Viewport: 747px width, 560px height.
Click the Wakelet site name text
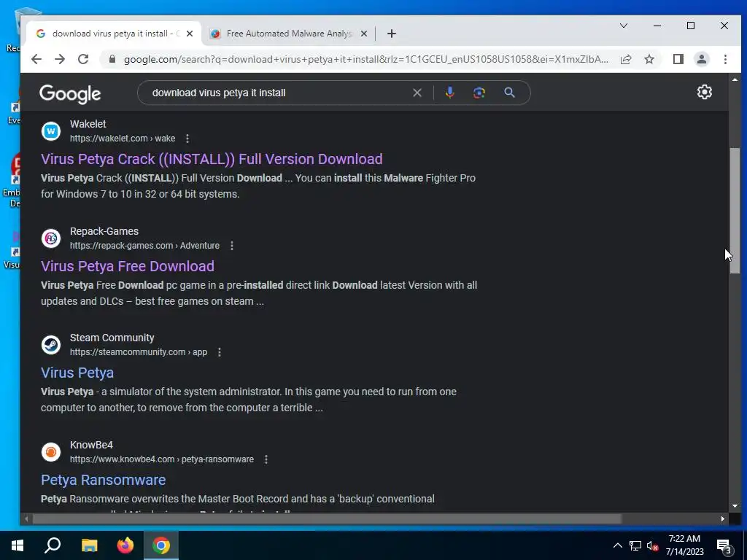point(88,124)
